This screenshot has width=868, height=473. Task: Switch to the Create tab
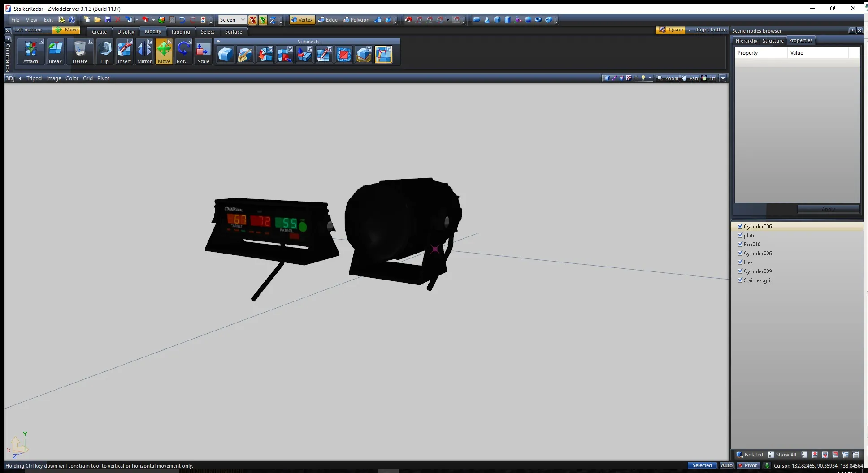(99, 32)
